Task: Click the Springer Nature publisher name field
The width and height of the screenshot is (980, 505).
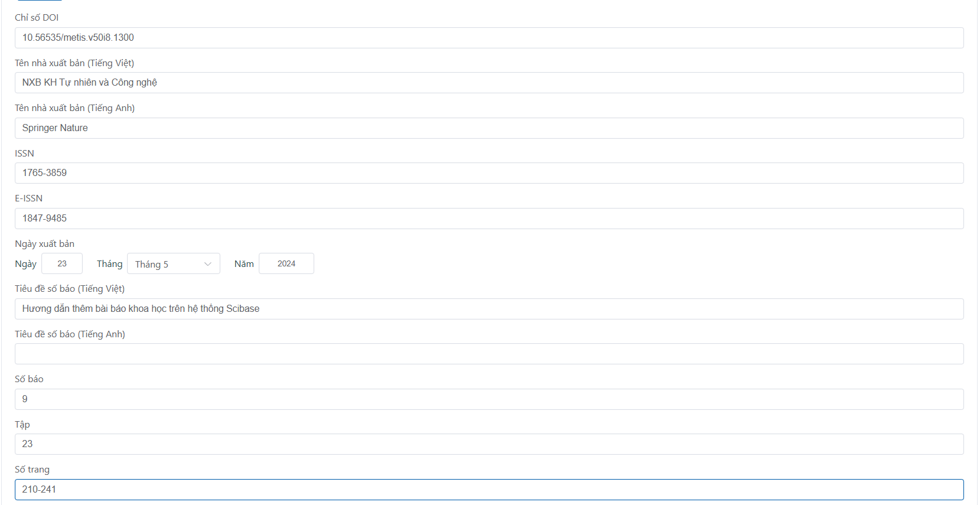Action: click(x=489, y=128)
